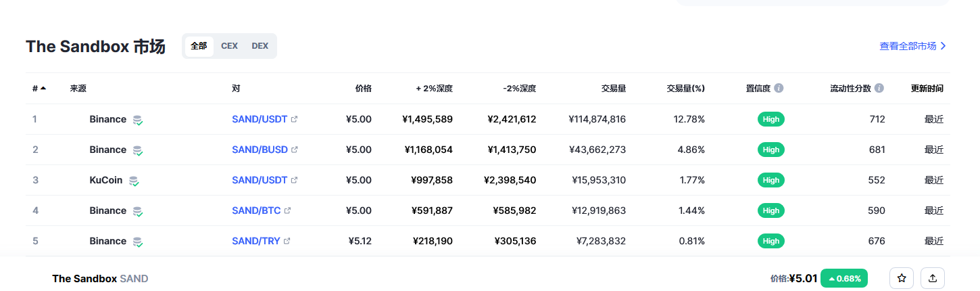Click verified coins icon beside Binance row 4
The image size is (980, 291).
[x=138, y=211]
